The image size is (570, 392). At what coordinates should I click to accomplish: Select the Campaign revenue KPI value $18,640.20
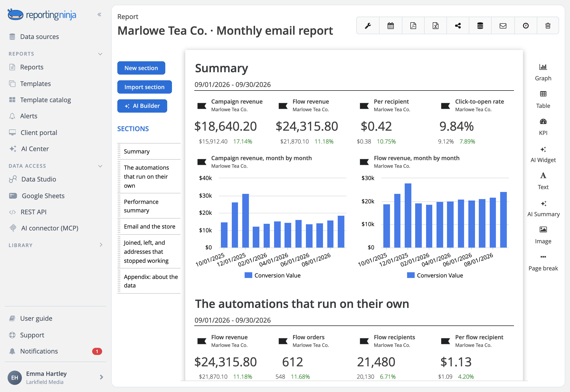tap(225, 126)
